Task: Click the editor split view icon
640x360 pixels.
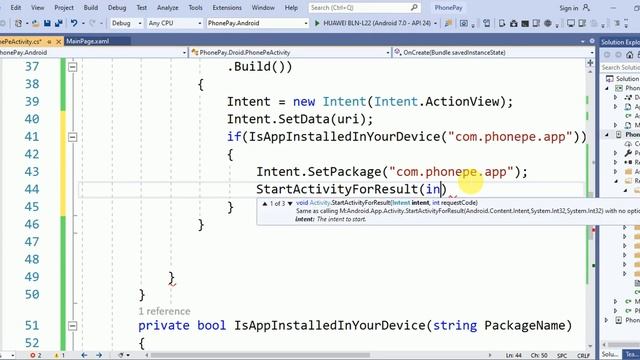Action: click(590, 63)
